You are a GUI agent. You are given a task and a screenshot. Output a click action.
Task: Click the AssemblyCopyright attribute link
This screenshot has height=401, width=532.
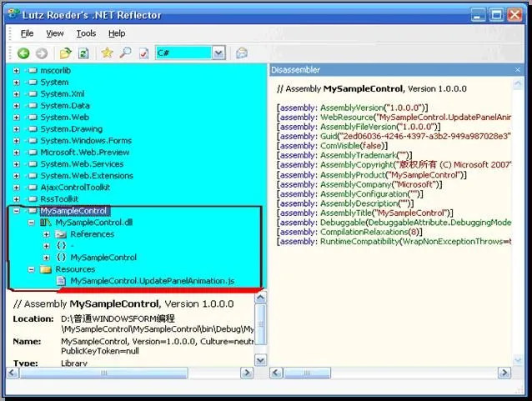pos(356,165)
